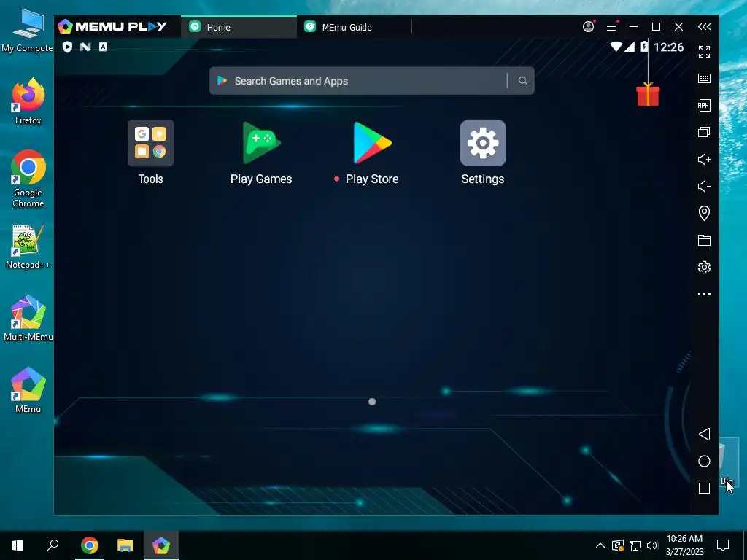Click the 12:26 Android clock

click(x=668, y=47)
